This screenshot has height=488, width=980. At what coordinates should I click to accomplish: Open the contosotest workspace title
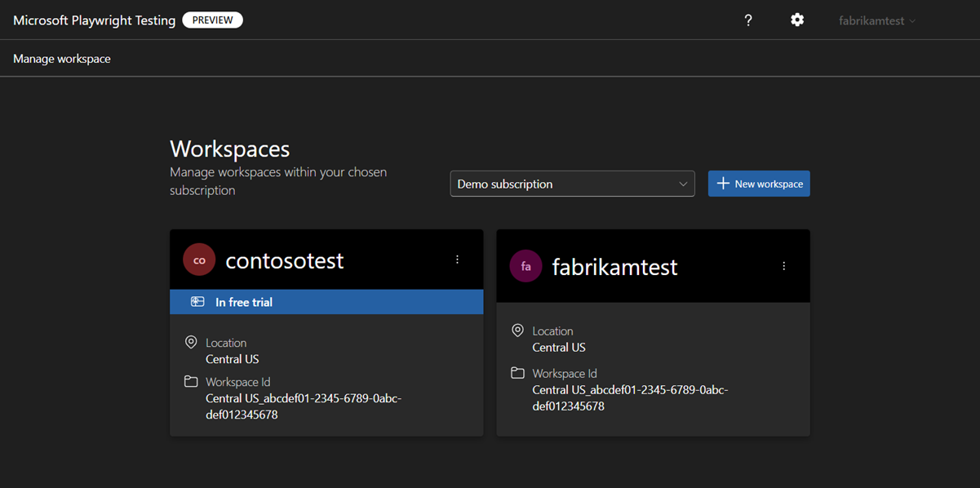tap(284, 260)
